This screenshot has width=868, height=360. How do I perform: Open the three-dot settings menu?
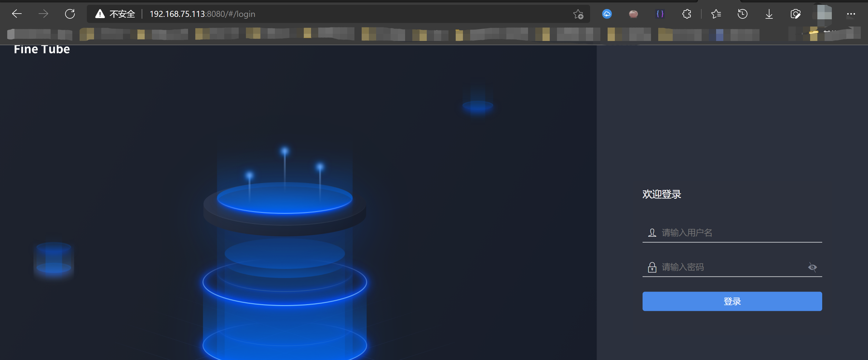coord(851,14)
